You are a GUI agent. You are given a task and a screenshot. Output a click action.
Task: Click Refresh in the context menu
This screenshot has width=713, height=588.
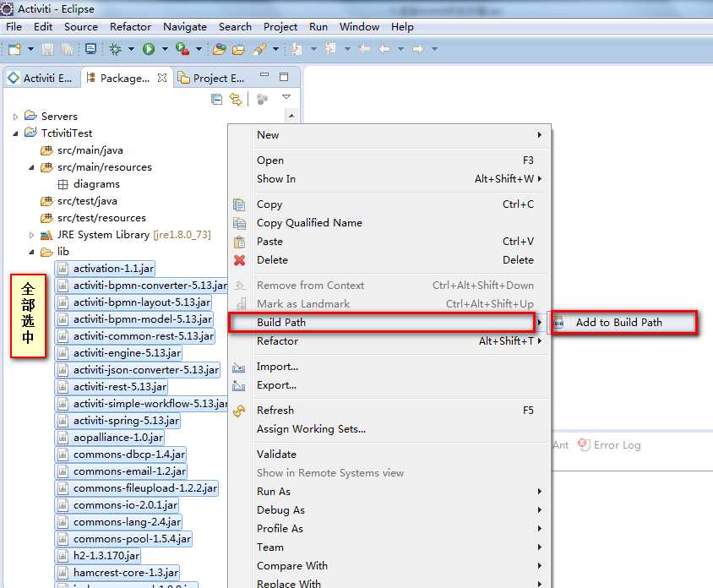pos(389,411)
